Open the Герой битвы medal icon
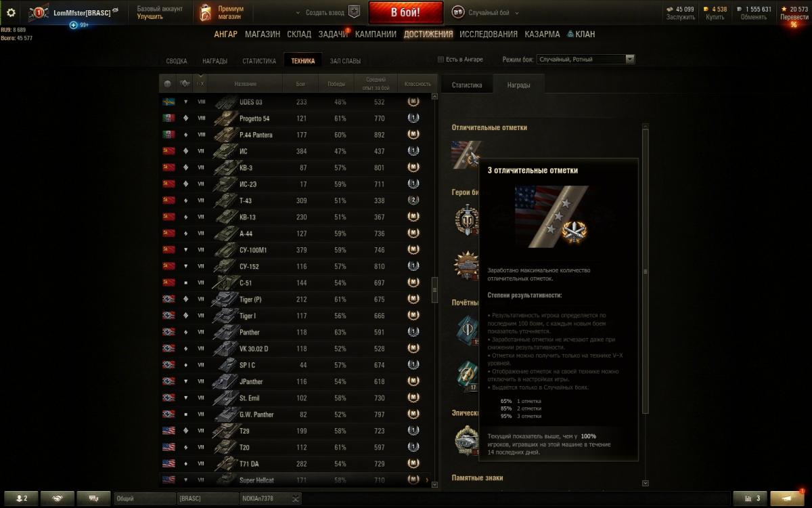812x508 pixels. tap(466, 218)
